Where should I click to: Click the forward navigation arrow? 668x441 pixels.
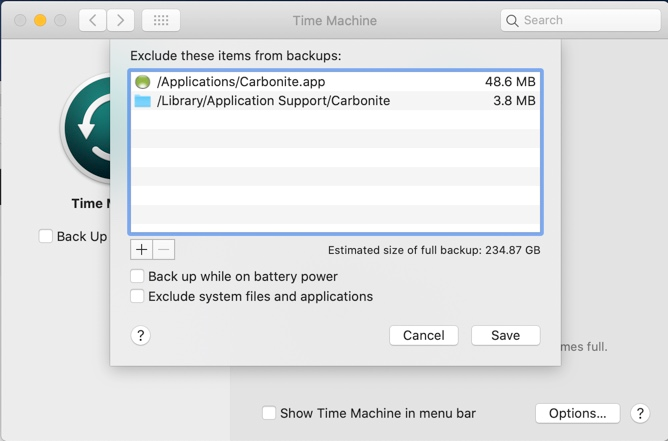pos(121,20)
